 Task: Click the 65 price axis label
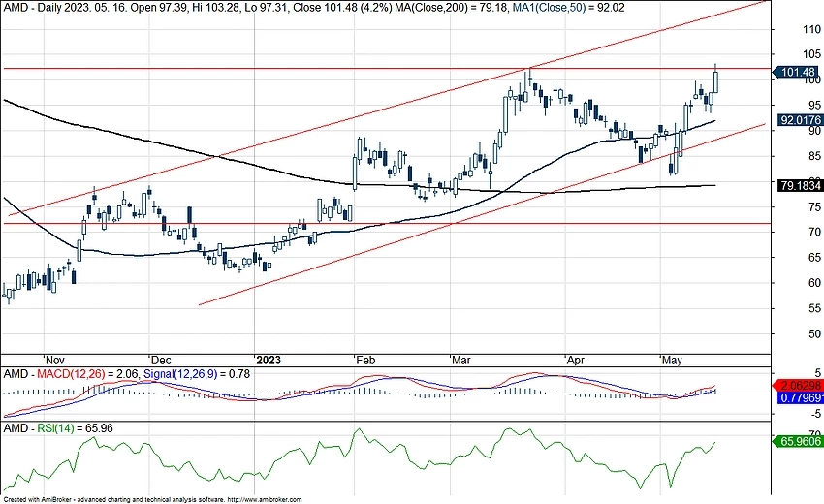point(814,258)
